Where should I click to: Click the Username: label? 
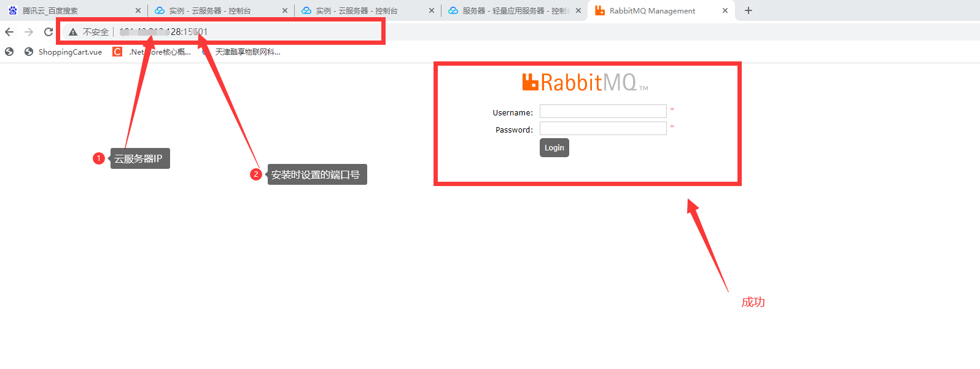[x=513, y=113]
